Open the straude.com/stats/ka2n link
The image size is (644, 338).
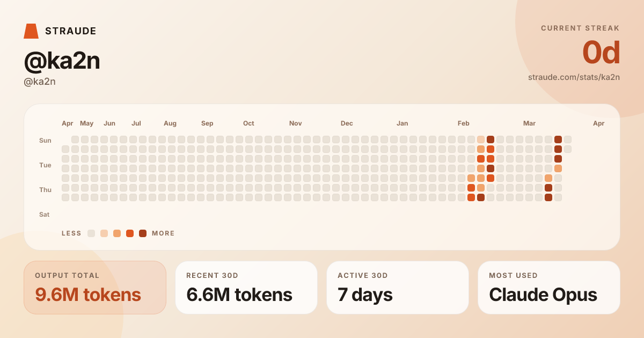(x=574, y=77)
